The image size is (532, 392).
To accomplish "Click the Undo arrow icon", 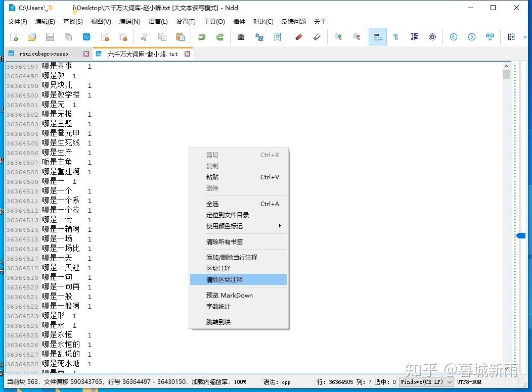I will point(201,37).
